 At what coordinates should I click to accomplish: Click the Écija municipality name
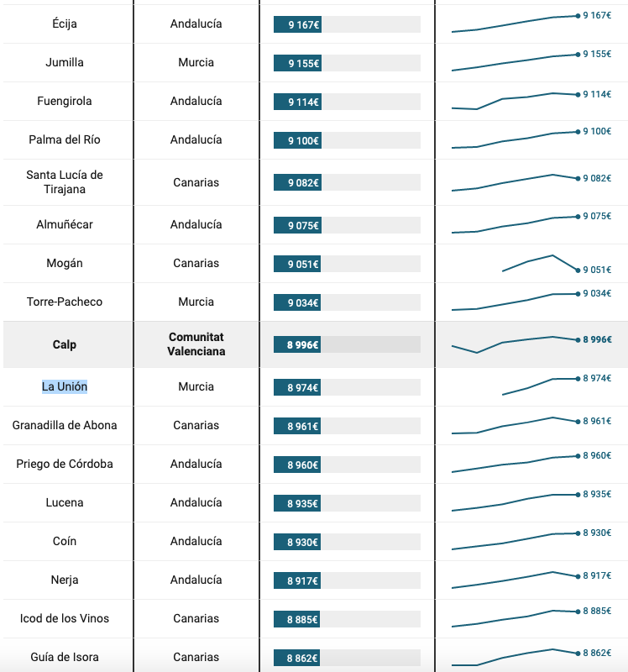click(65, 24)
